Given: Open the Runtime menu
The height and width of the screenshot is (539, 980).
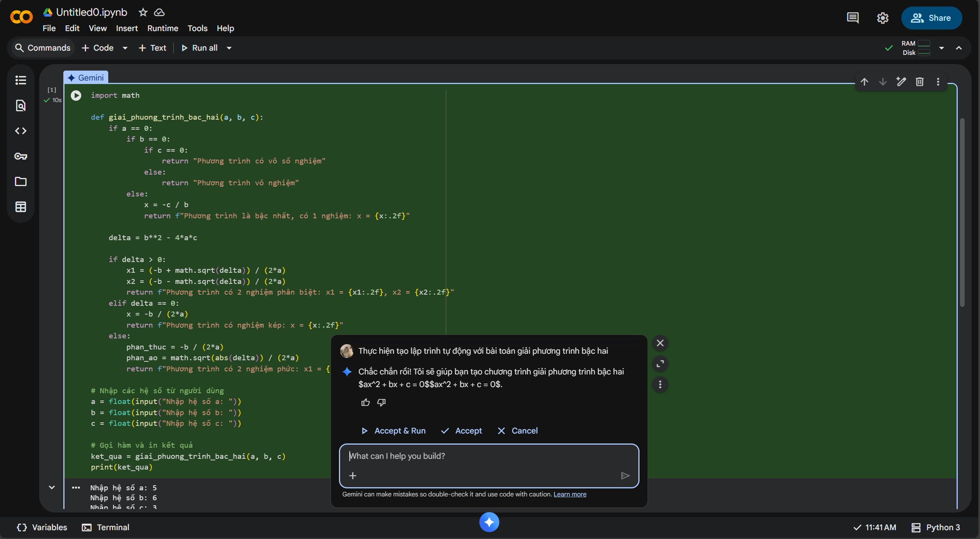Looking at the screenshot, I should (x=163, y=28).
